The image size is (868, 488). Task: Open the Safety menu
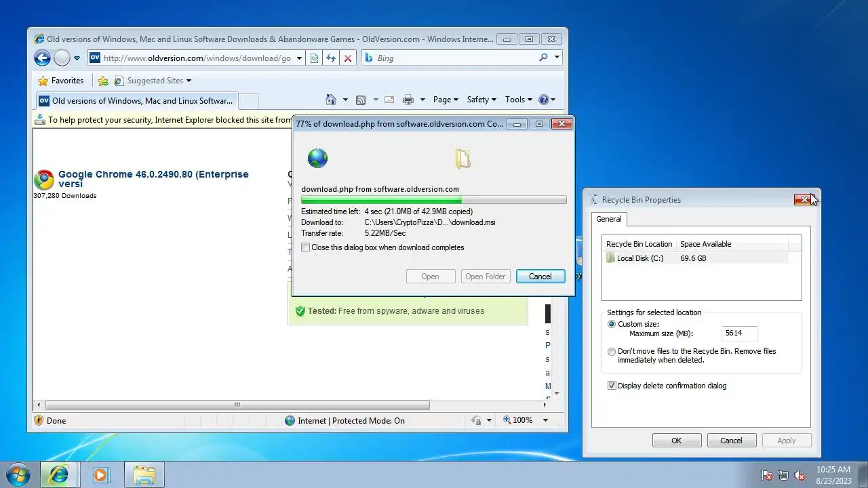click(x=481, y=100)
